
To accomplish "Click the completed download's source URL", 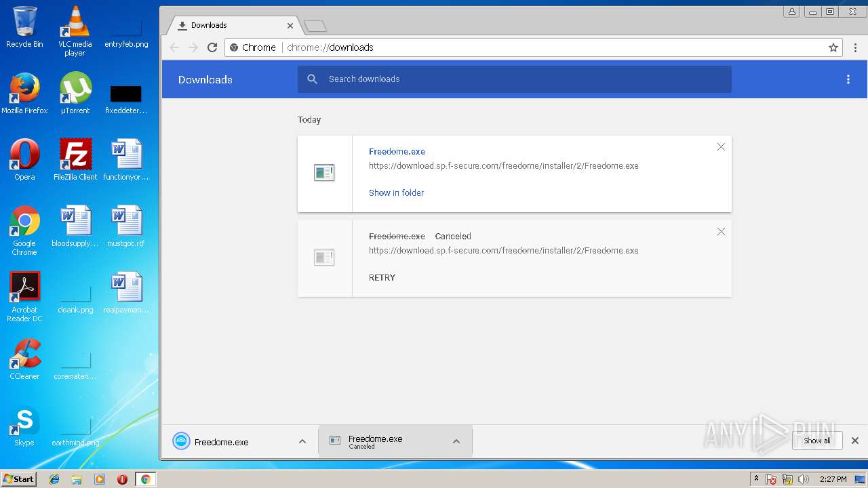I will 504,166.
